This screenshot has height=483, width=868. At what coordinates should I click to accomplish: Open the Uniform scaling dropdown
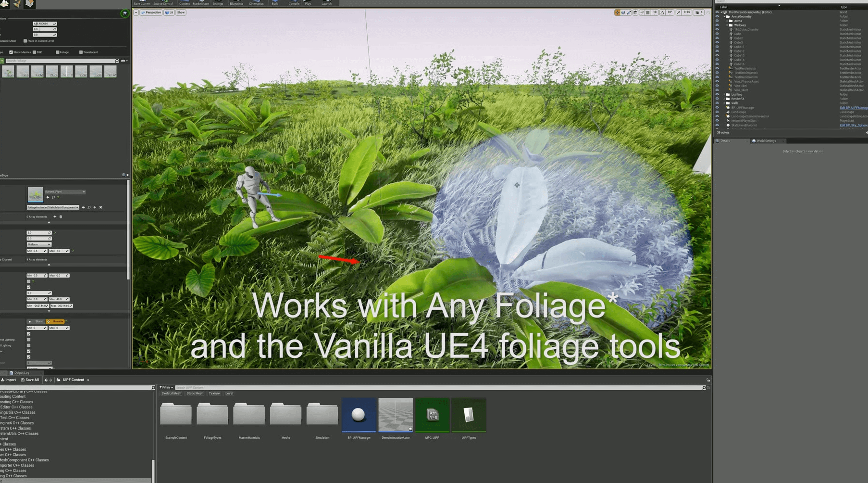(x=39, y=244)
